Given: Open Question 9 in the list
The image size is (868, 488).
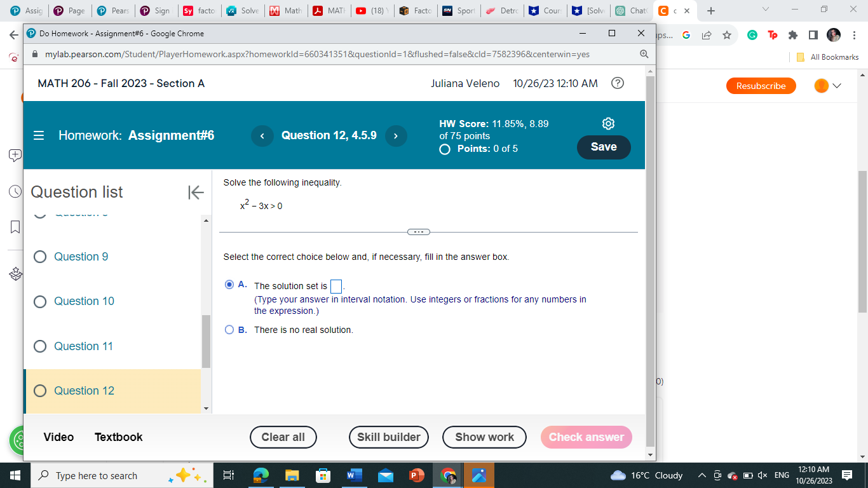Looking at the screenshot, I should pos(81,257).
